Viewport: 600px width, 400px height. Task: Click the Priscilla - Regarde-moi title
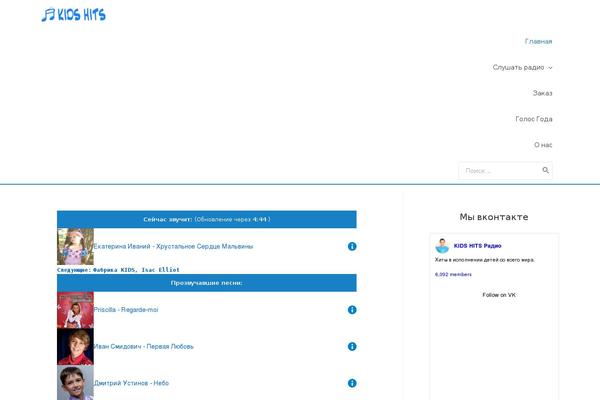tap(126, 310)
